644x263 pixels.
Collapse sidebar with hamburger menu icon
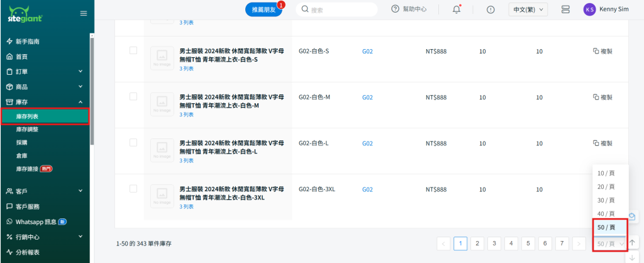pyautogui.click(x=84, y=14)
